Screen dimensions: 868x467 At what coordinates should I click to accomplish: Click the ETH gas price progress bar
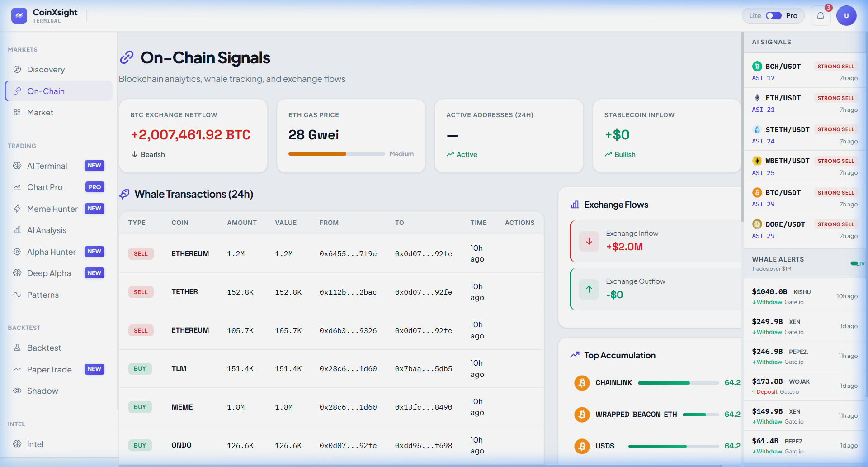337,154
